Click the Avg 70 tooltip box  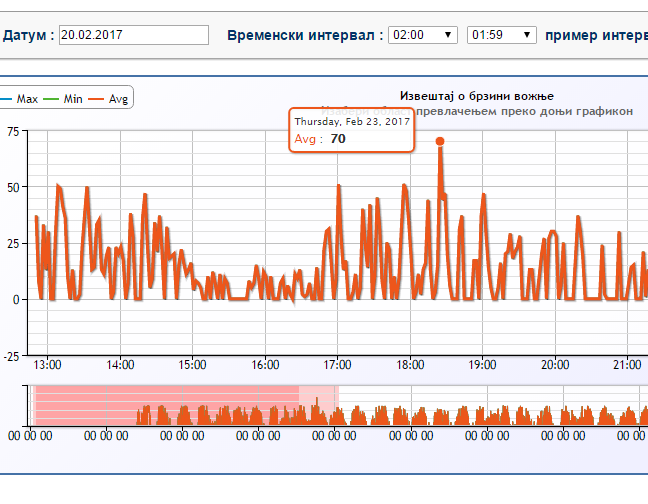(351, 130)
